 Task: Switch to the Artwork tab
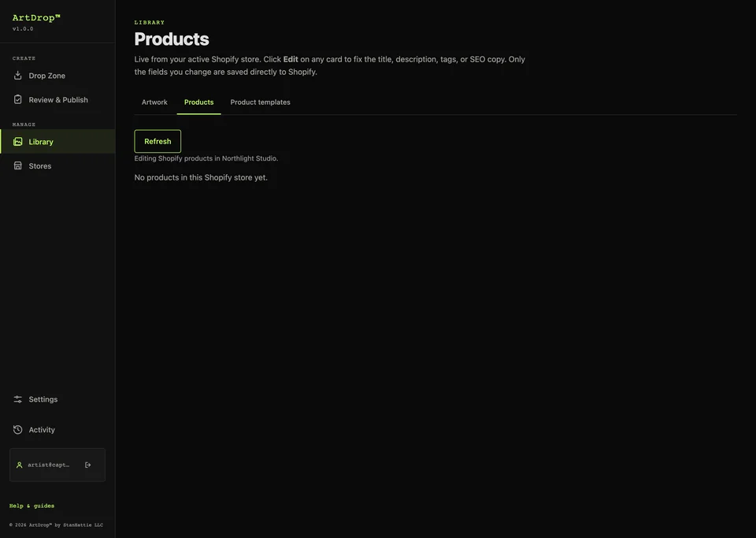click(x=154, y=102)
